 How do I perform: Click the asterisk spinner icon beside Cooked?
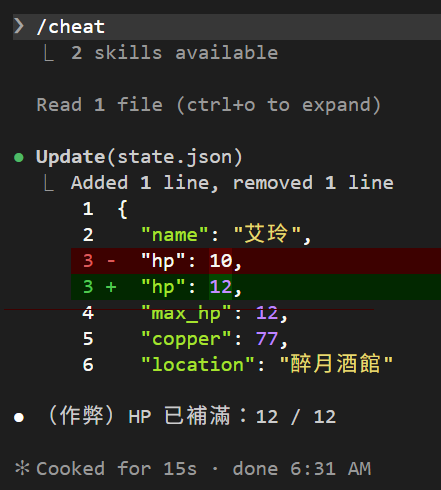(22, 468)
